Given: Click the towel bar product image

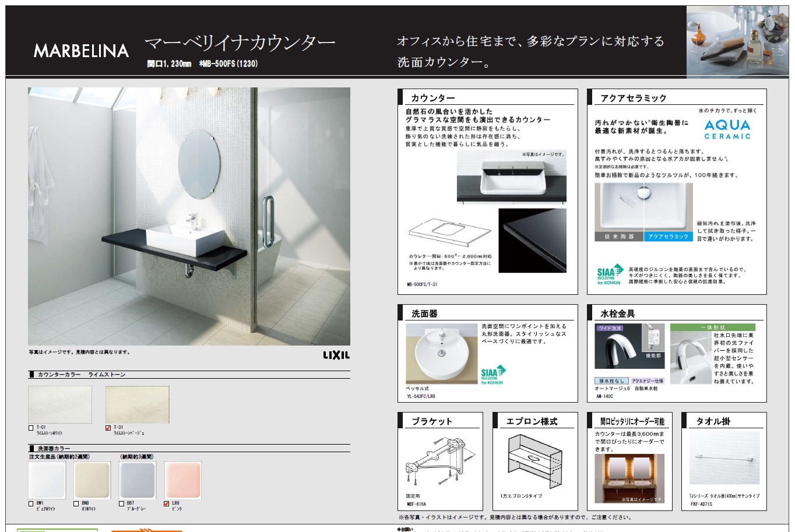Looking at the screenshot, I should [725, 460].
